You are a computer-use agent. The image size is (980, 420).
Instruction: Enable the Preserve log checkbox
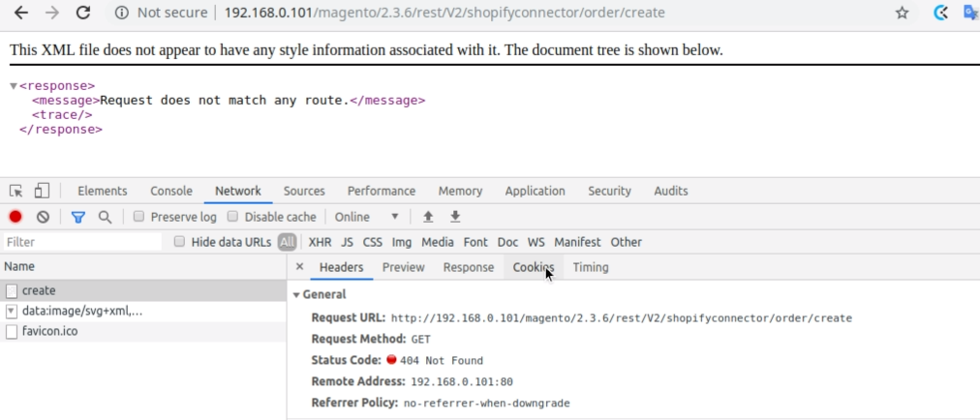click(x=139, y=217)
